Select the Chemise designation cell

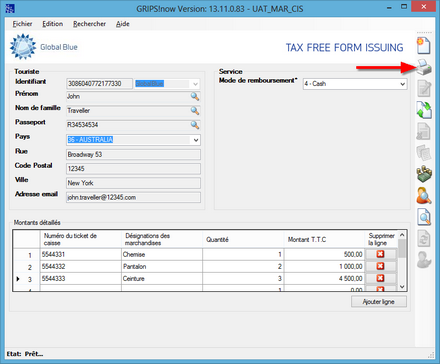tap(162, 255)
